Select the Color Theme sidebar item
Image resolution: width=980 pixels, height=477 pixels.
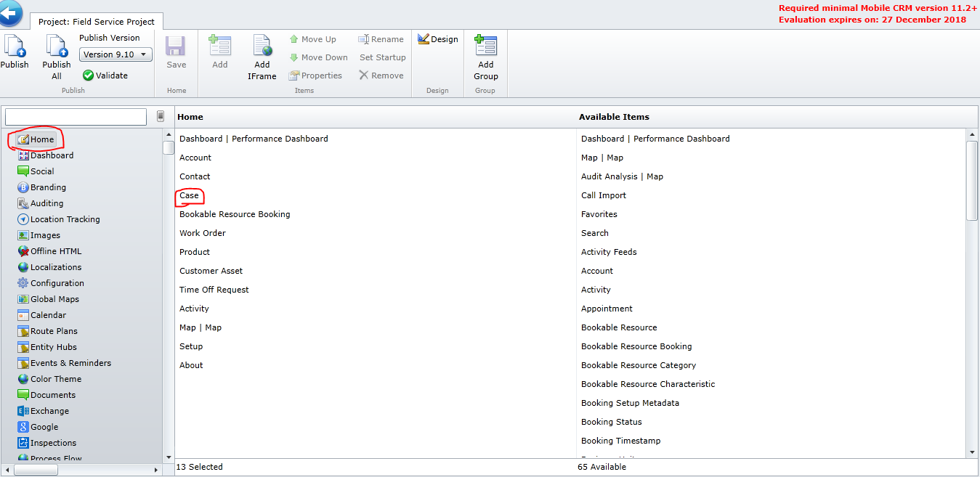[x=54, y=378]
